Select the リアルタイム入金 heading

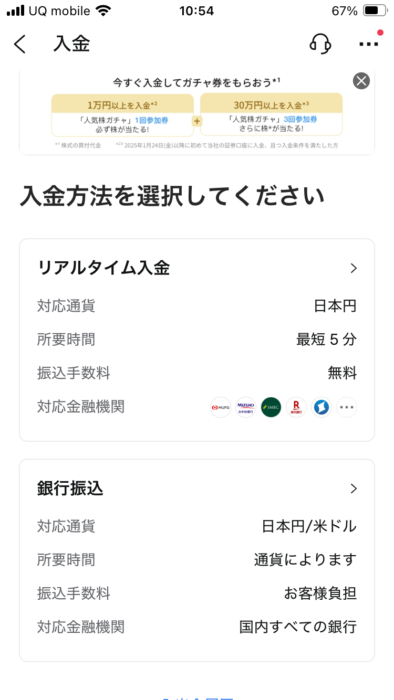pos(104,268)
